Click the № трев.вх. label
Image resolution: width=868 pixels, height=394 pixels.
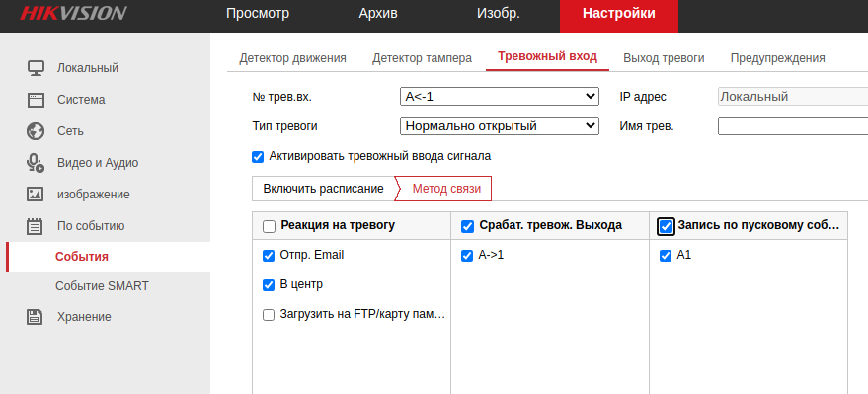[x=281, y=97]
